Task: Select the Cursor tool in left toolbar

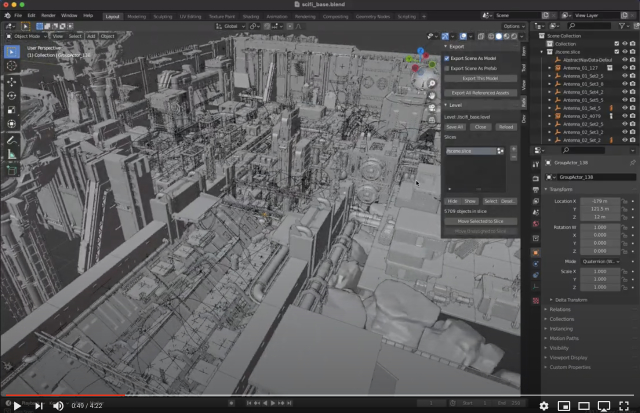Action: [x=12, y=66]
